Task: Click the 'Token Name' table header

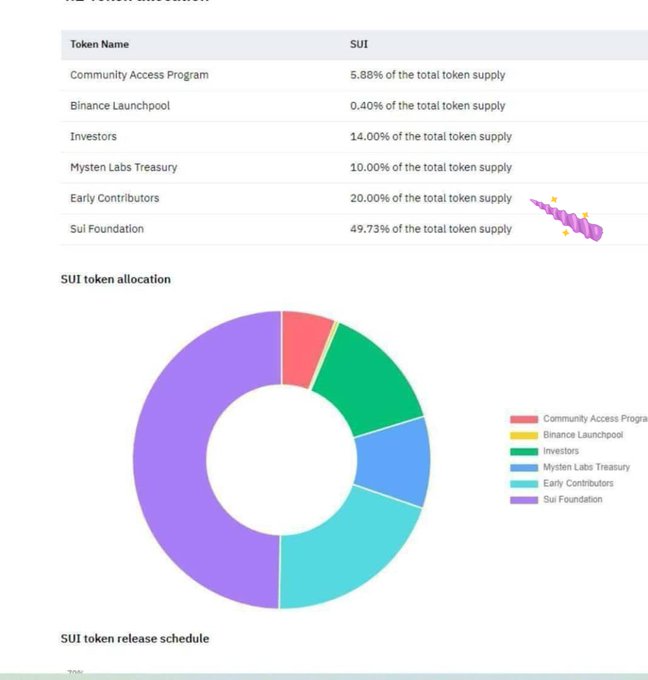Action: point(99,44)
